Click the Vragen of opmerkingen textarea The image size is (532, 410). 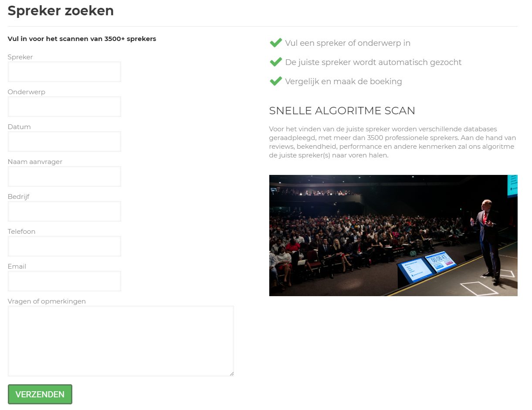[x=121, y=341]
